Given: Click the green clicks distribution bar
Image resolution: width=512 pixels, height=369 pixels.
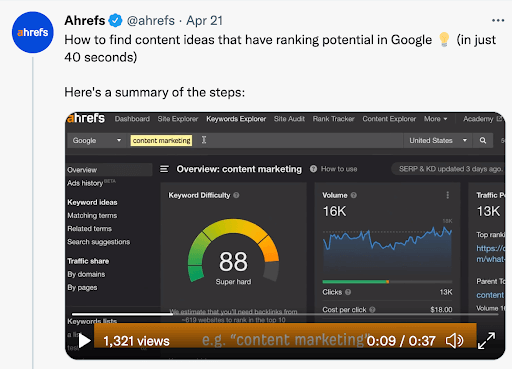Looking at the screenshot, I should tap(355, 282).
